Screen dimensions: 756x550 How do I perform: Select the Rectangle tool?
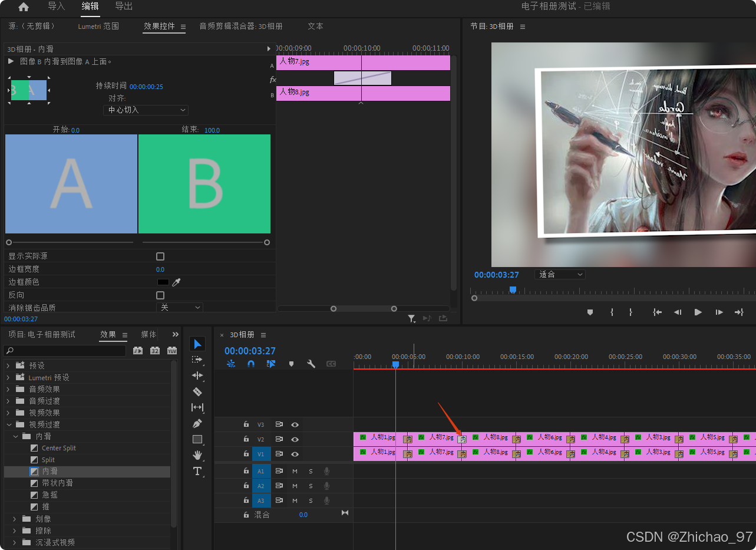[197, 439]
